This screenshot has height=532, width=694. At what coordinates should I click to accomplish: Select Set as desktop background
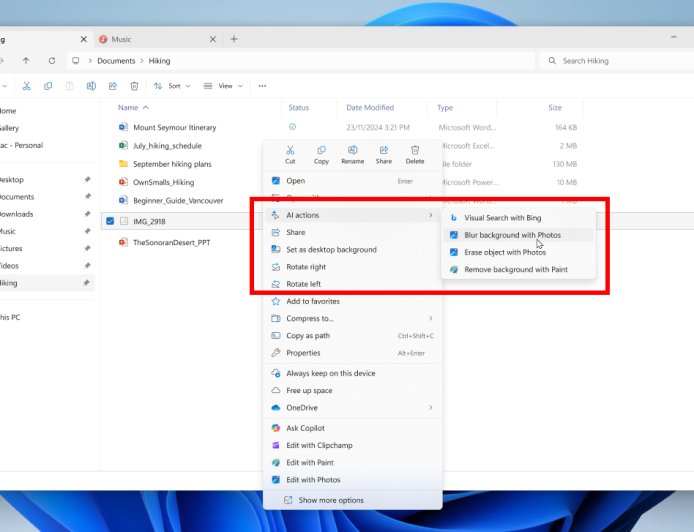coord(331,250)
